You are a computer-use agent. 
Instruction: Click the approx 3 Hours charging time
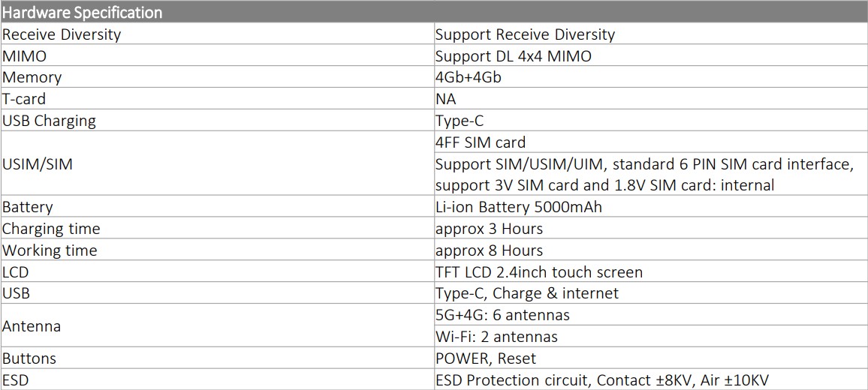click(489, 229)
